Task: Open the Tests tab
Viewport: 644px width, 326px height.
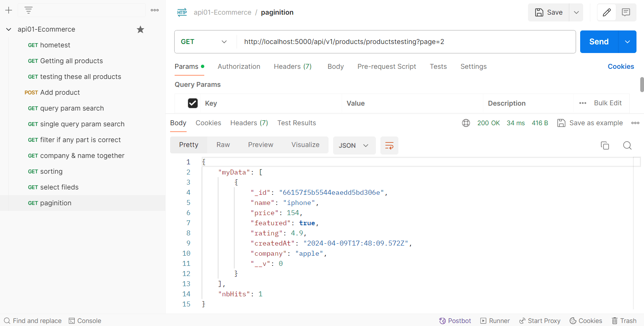Action: (438, 67)
